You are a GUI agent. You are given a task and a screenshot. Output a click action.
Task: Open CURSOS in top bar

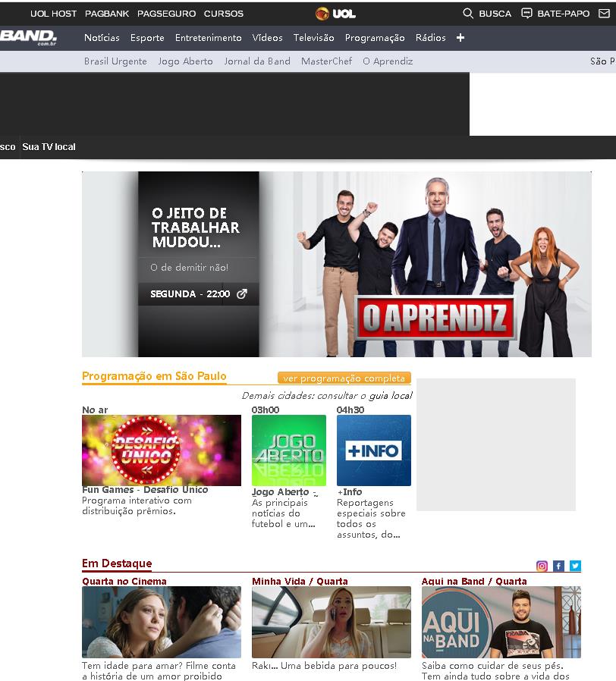(224, 14)
